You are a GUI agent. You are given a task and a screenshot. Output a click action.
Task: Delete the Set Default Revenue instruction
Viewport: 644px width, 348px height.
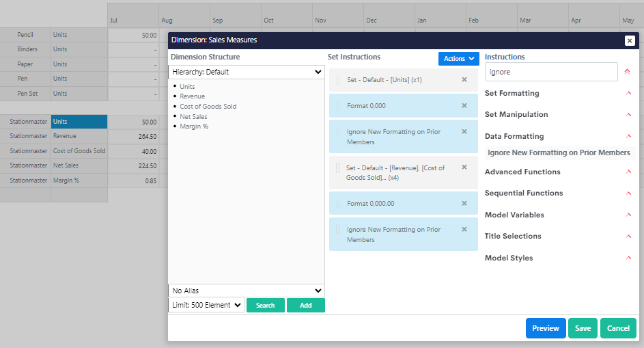[x=464, y=167]
